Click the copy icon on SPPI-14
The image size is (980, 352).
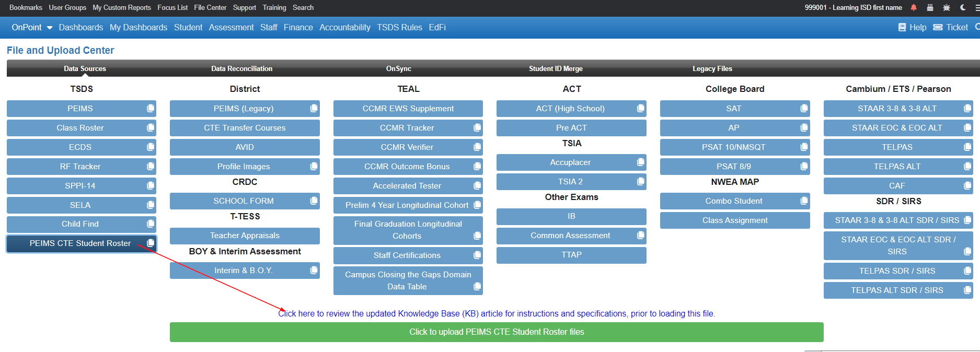[x=151, y=185]
